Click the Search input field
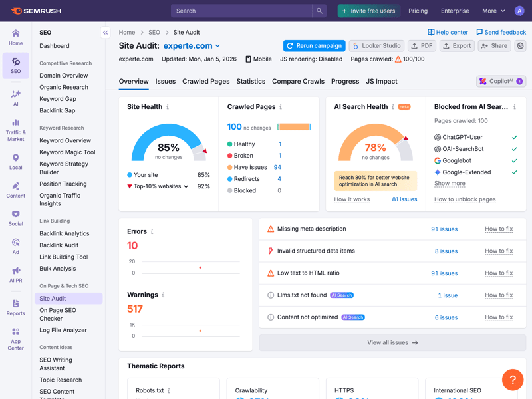 [x=243, y=11]
